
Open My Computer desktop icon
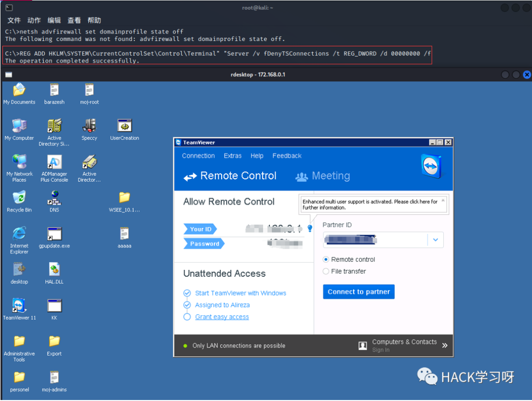[x=19, y=126]
